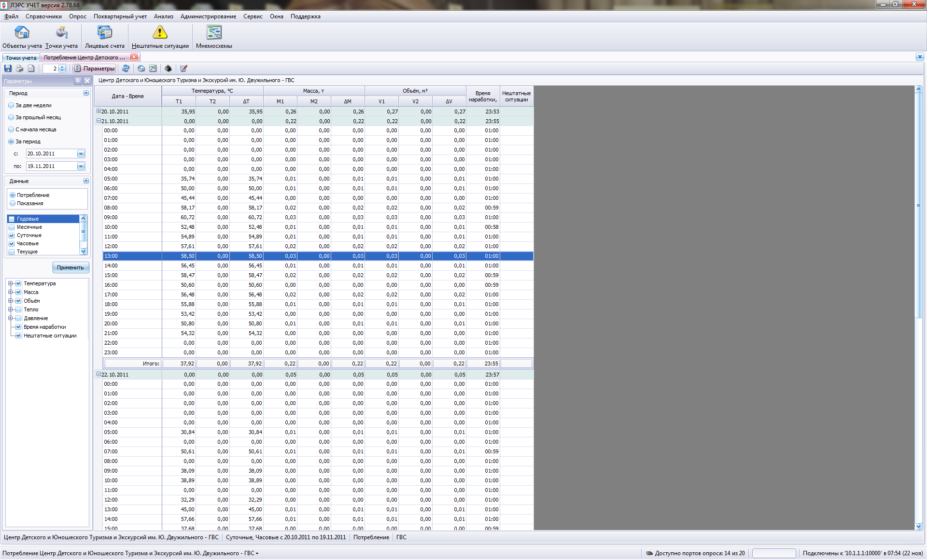
Task: Collapse the Период section
Action: coord(86,93)
